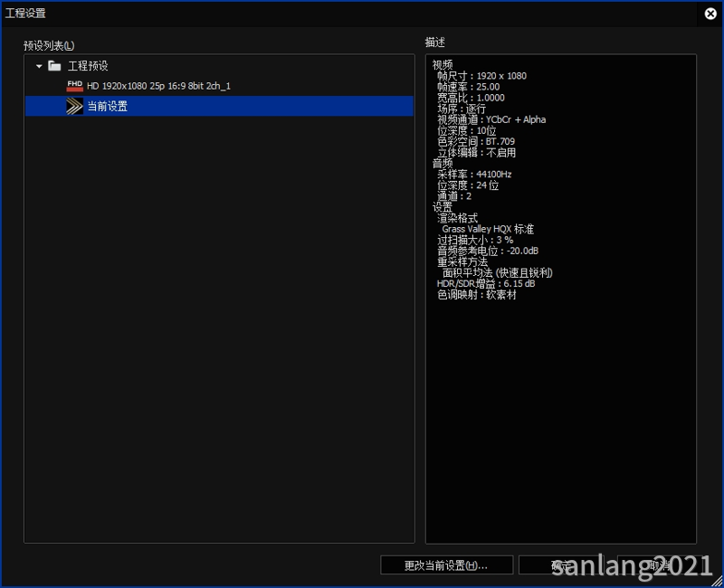Click the 当前设置 chevron icon

(x=74, y=106)
